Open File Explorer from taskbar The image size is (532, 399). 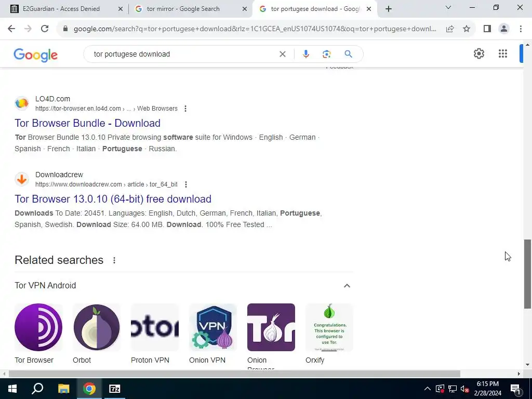coord(63,389)
